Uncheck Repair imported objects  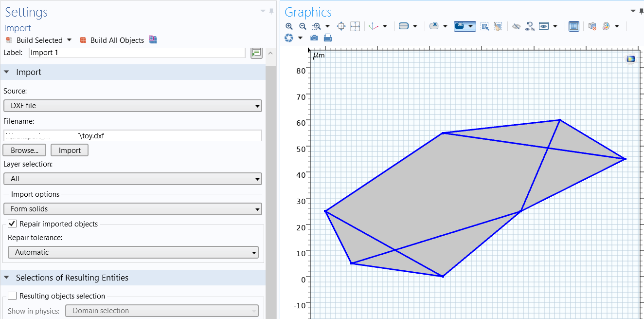click(13, 224)
